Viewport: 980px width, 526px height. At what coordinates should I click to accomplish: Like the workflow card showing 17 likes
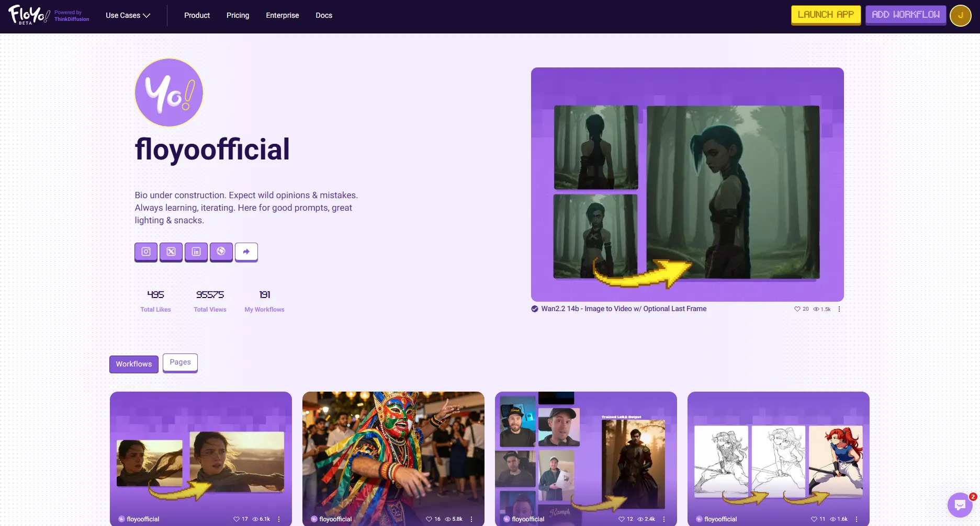pyautogui.click(x=236, y=519)
